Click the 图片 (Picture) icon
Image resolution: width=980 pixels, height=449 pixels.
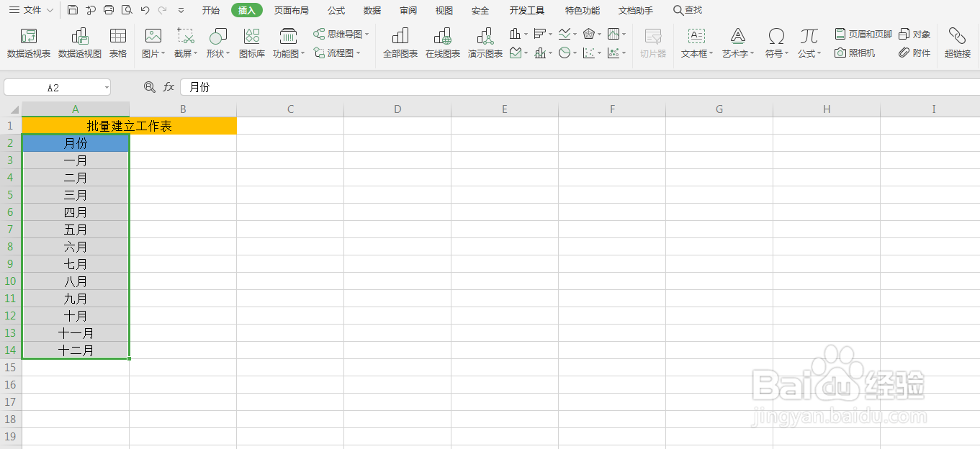[x=153, y=36]
